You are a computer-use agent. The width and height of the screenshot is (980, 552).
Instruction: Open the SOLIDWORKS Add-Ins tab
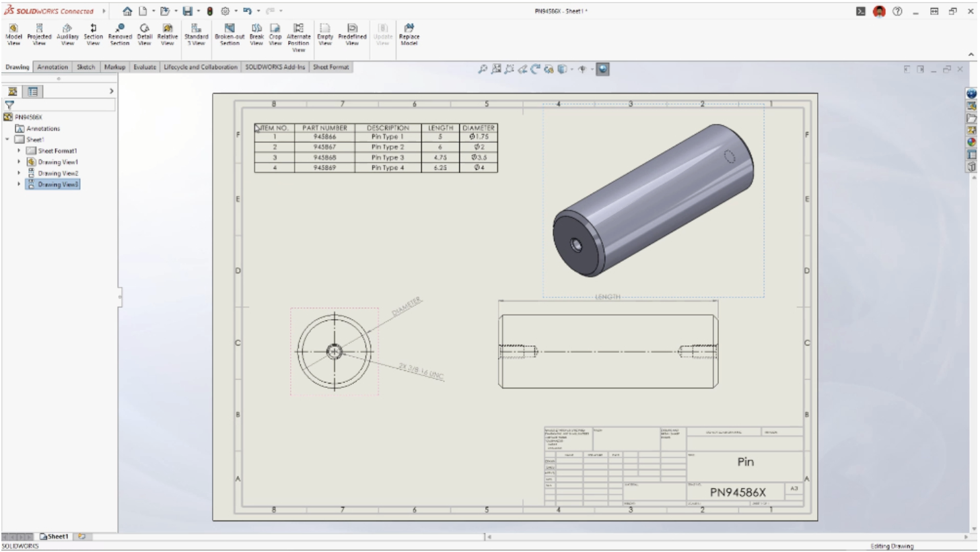tap(275, 67)
